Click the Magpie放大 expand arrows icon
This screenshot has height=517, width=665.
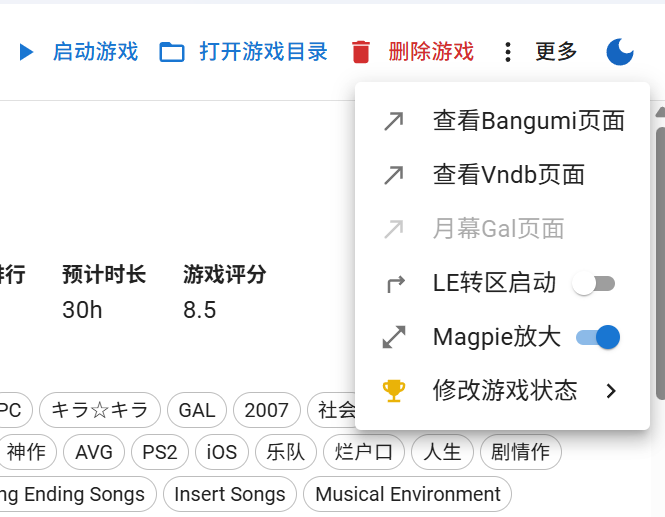pos(394,337)
